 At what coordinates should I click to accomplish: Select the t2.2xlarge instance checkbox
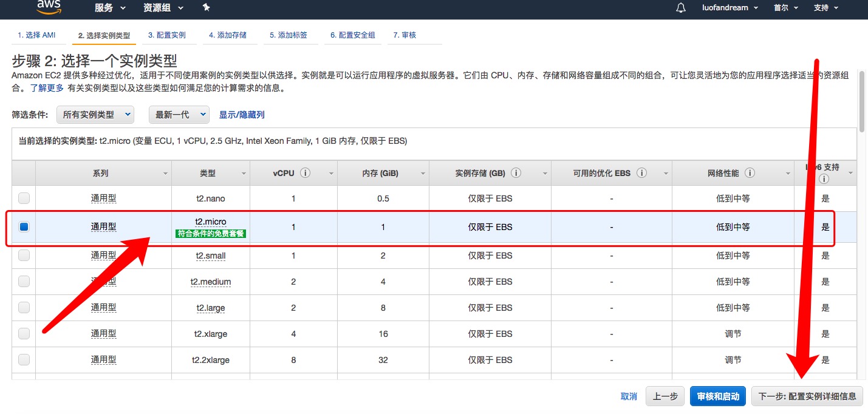pos(24,359)
